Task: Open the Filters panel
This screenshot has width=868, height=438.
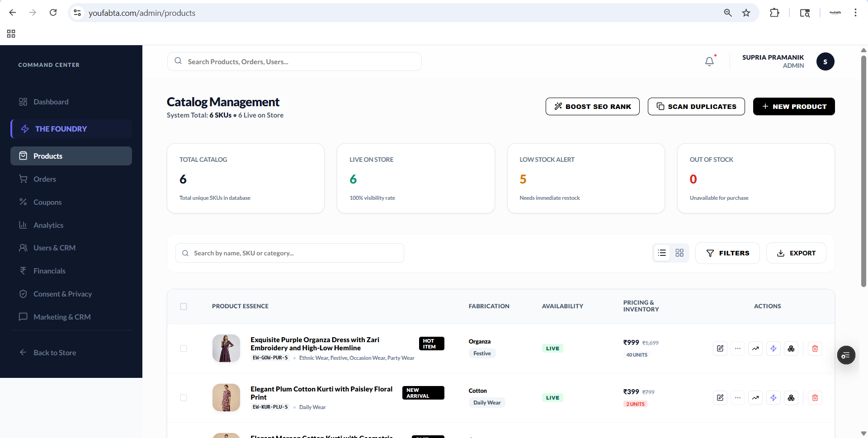Action: coord(727,253)
